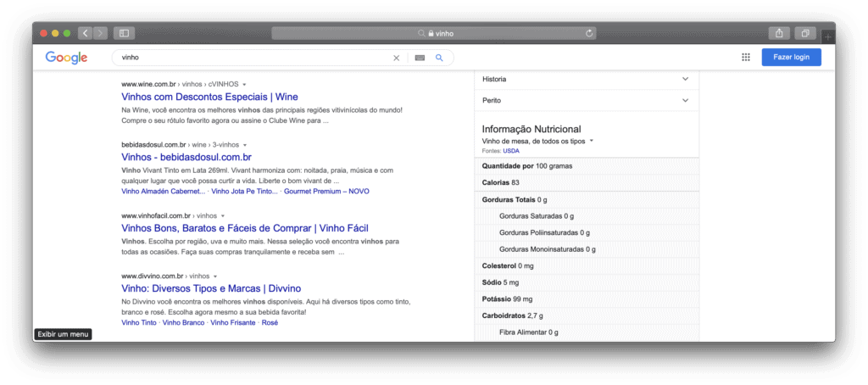Image resolution: width=868 pixels, height=385 pixels.
Task: Click the Quantidade por 100 gramas row
Action: (587, 165)
